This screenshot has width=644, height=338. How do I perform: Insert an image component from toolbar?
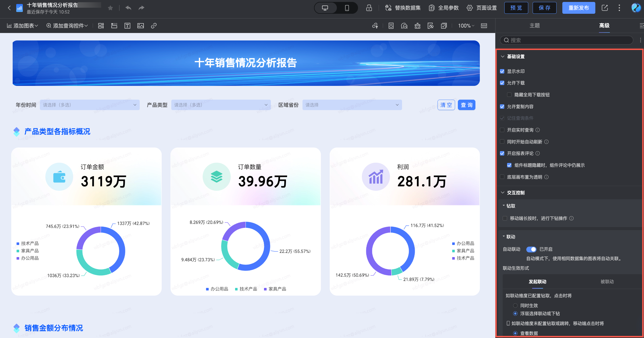[x=141, y=26]
